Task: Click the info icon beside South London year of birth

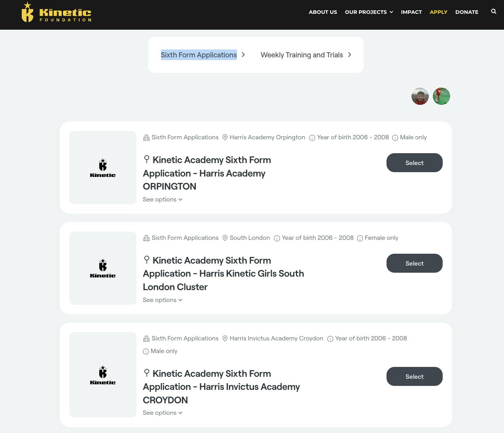Action: point(277,238)
